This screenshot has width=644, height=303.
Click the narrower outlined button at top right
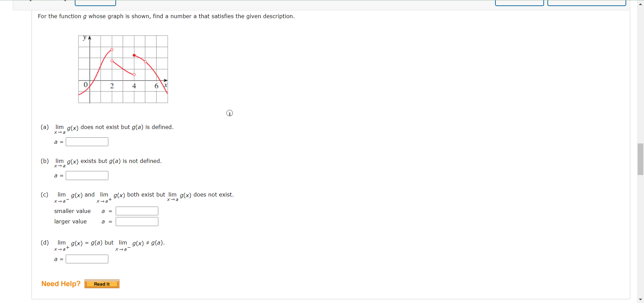tap(519, 3)
